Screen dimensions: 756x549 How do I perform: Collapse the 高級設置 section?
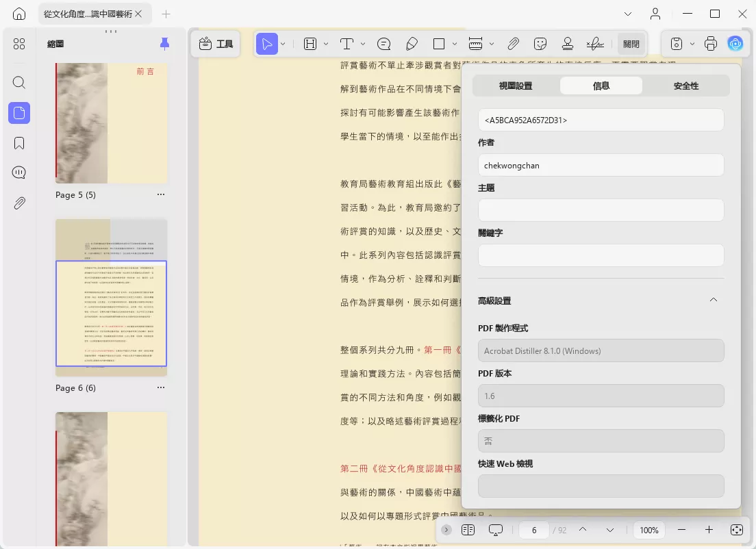714,300
